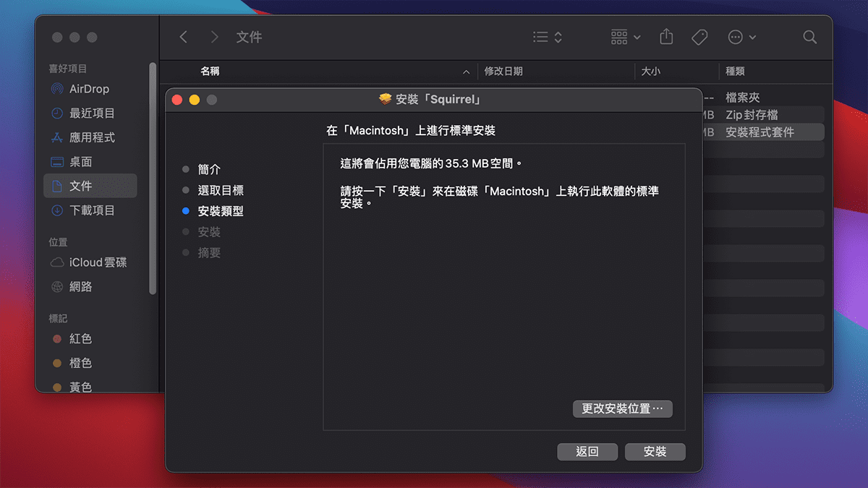
Task: Select the 橙色 tag in sidebar
Action: tap(80, 363)
